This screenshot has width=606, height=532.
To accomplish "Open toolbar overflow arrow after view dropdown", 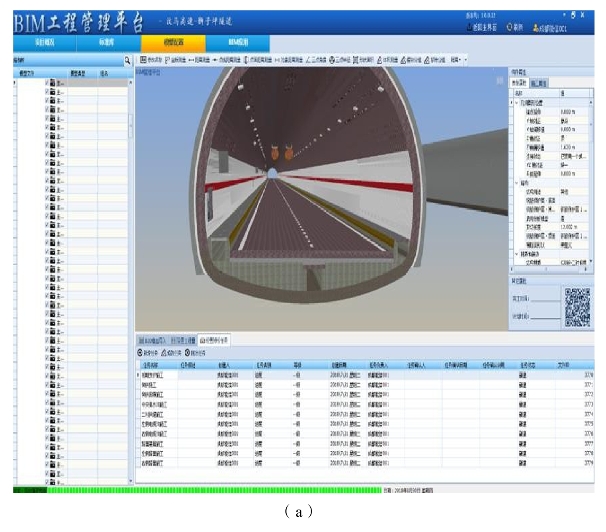I will pos(465,60).
